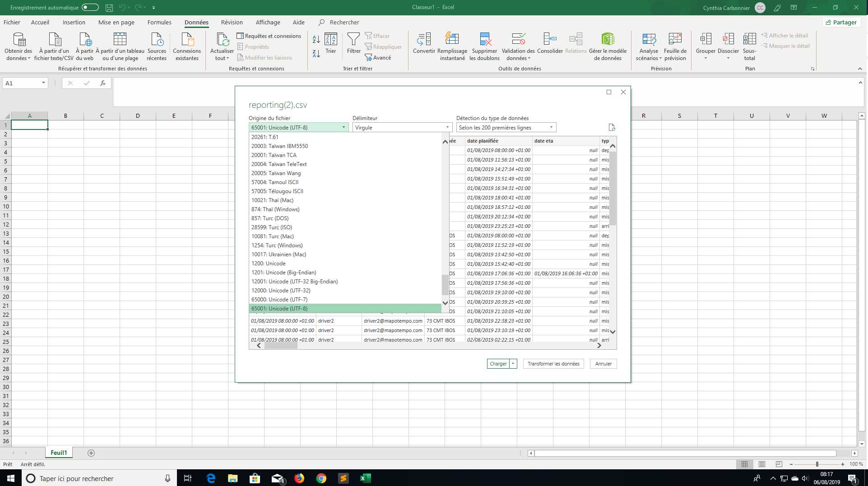This screenshot has height=486, width=868.
Task: Open Connexions existantes
Action: pyautogui.click(x=187, y=46)
